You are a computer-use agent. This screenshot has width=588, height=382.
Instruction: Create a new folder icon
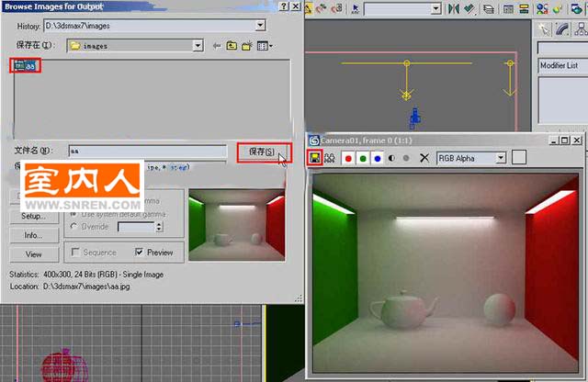point(247,46)
